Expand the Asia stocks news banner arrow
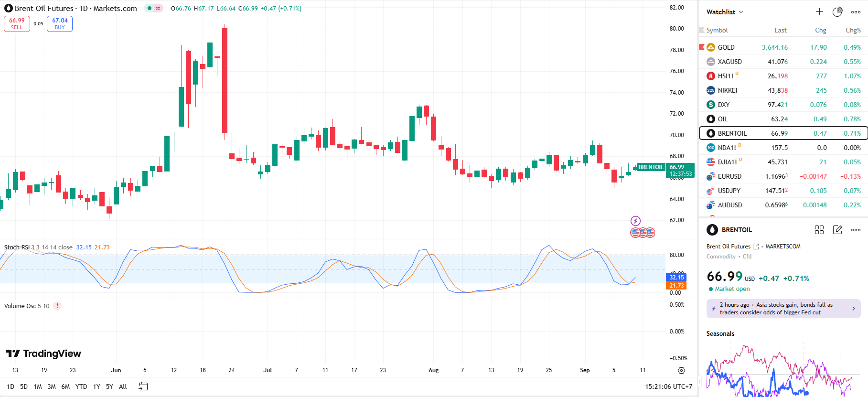 pyautogui.click(x=853, y=309)
